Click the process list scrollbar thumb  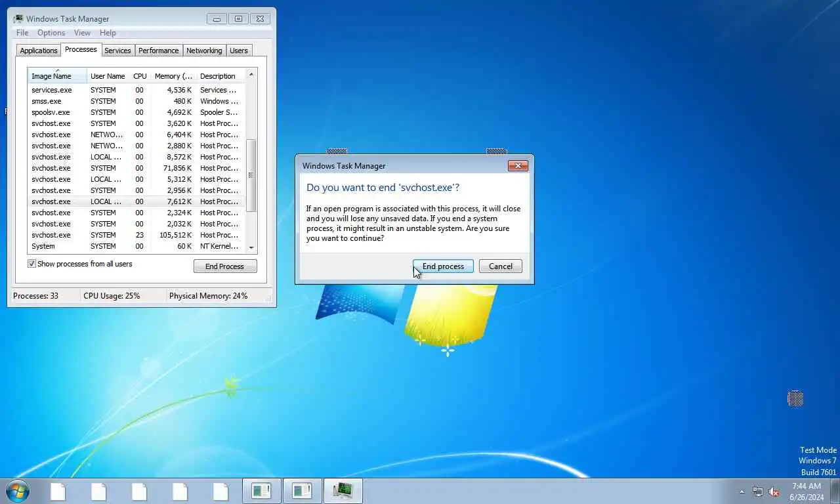click(251, 175)
